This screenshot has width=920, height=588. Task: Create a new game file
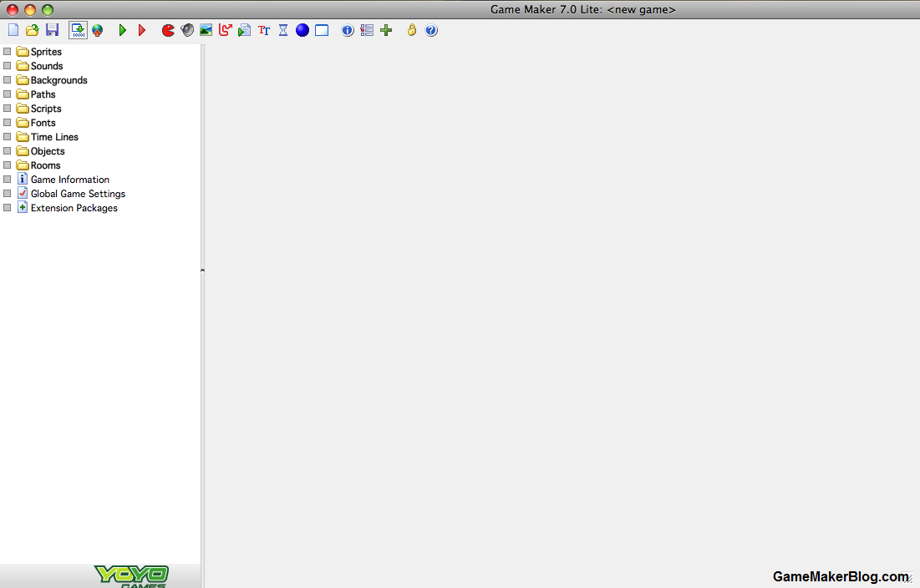click(13, 30)
